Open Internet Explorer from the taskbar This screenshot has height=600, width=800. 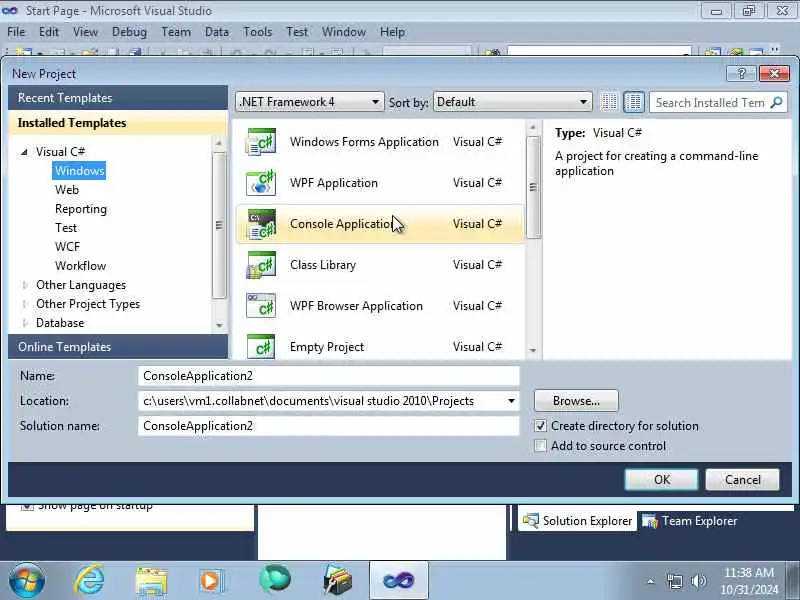point(89,580)
